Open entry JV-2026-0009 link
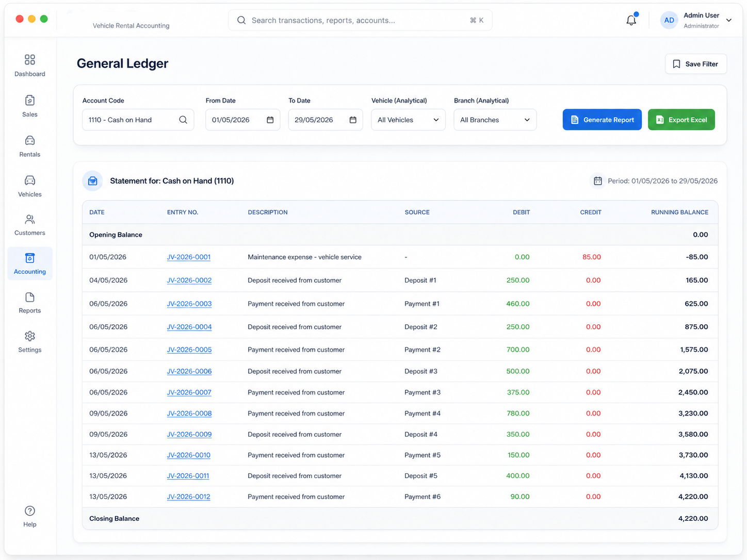The height and width of the screenshot is (560, 747). (x=189, y=435)
